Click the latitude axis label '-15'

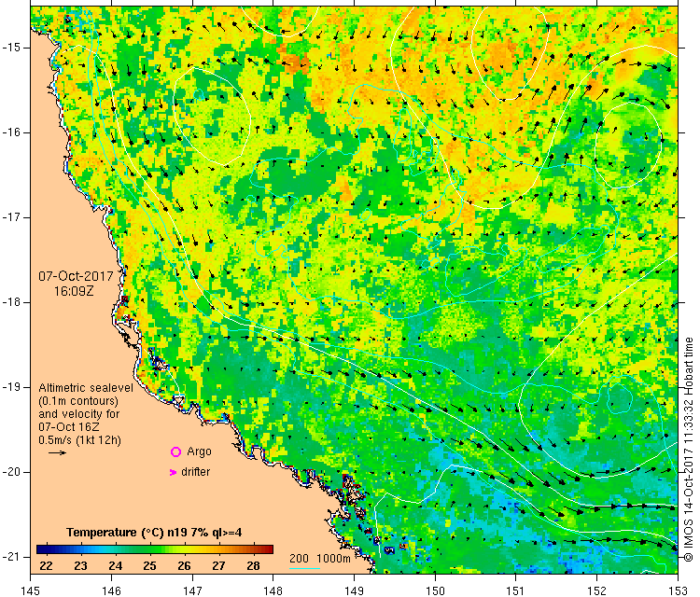click(x=10, y=48)
